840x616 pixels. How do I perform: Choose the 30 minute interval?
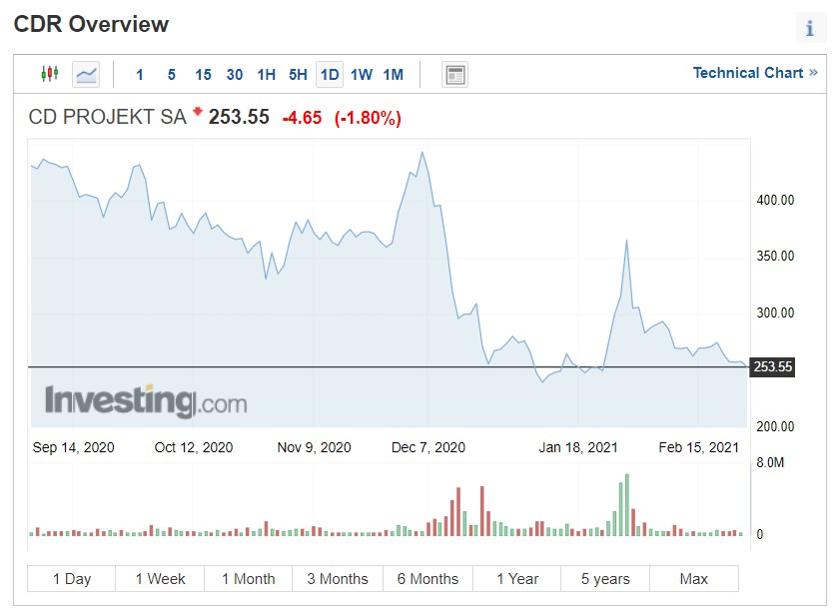235,75
